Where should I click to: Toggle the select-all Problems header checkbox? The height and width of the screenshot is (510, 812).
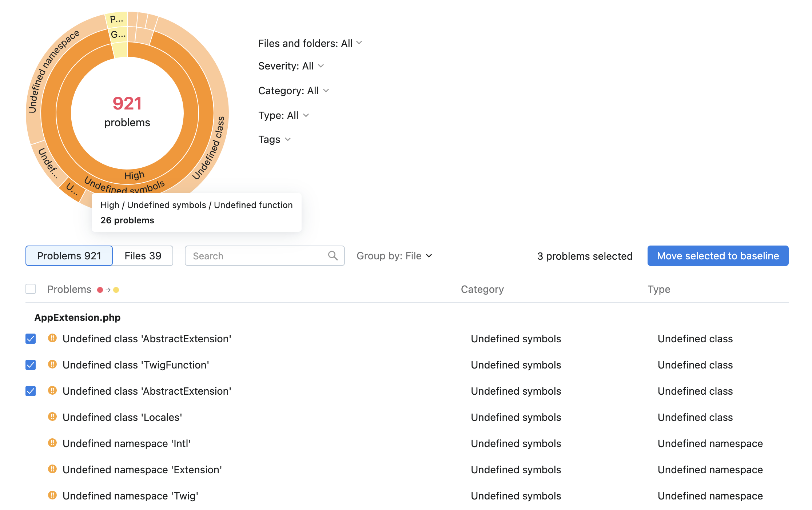coord(31,289)
